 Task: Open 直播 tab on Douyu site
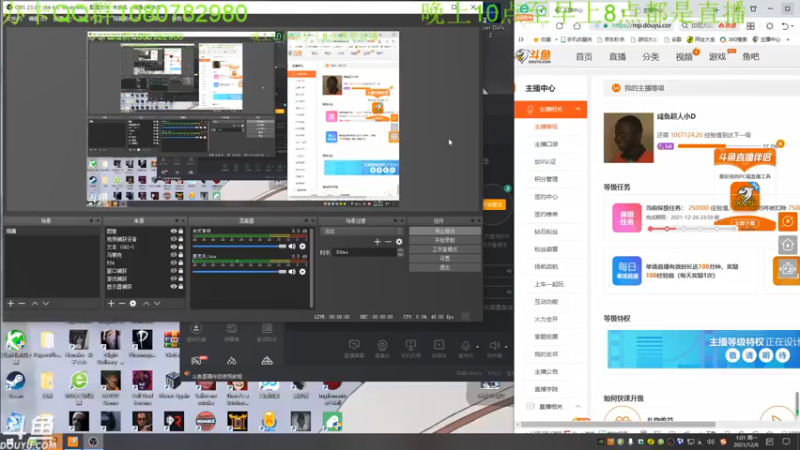[617, 57]
